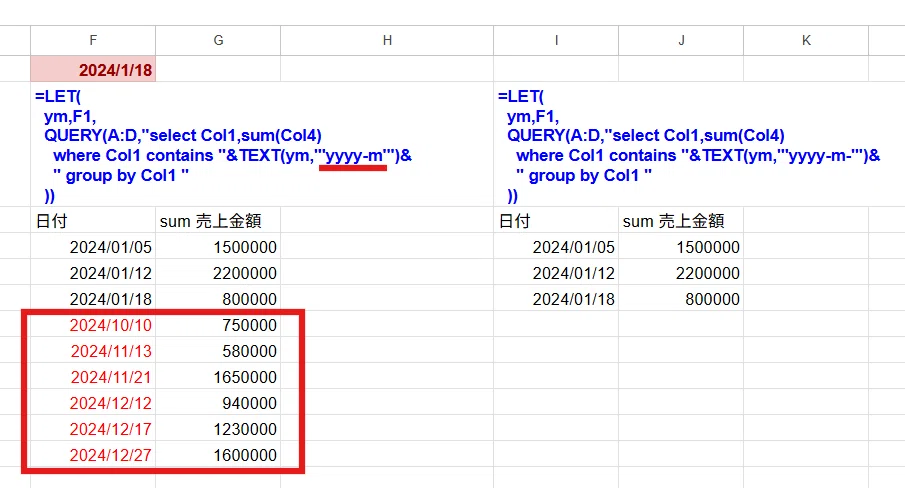Click 2200000 value in column G

coord(218,273)
